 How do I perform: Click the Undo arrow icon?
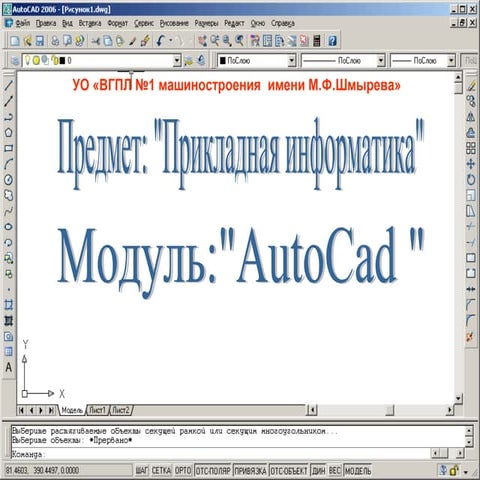pos(161,41)
